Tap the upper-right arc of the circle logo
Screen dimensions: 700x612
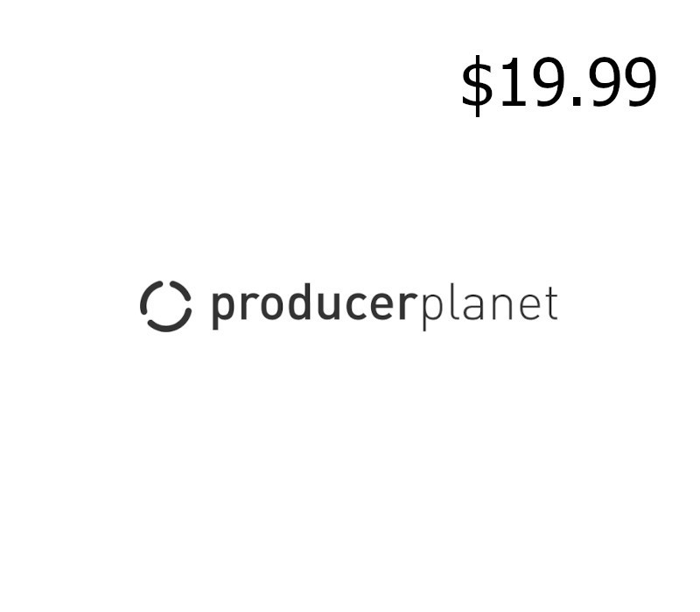pos(180,290)
